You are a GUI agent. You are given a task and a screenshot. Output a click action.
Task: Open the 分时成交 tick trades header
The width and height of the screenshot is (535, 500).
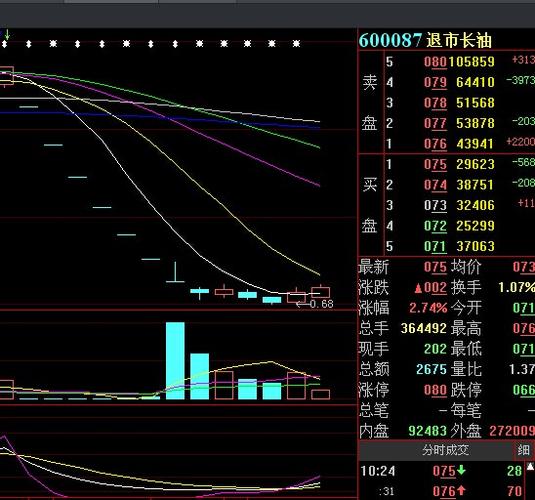(445, 450)
